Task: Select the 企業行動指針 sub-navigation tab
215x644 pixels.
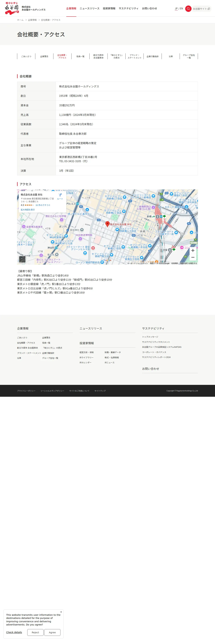Action: pyautogui.click(x=152, y=57)
